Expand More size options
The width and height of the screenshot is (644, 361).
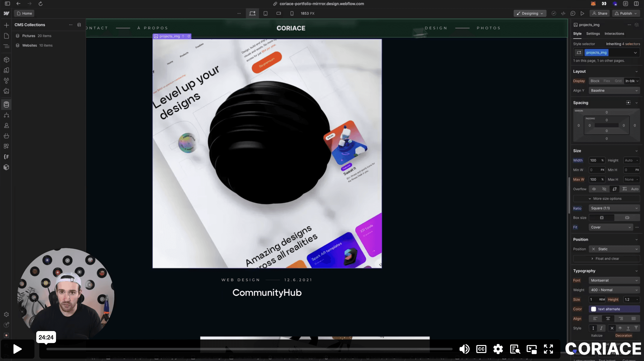pos(606,198)
